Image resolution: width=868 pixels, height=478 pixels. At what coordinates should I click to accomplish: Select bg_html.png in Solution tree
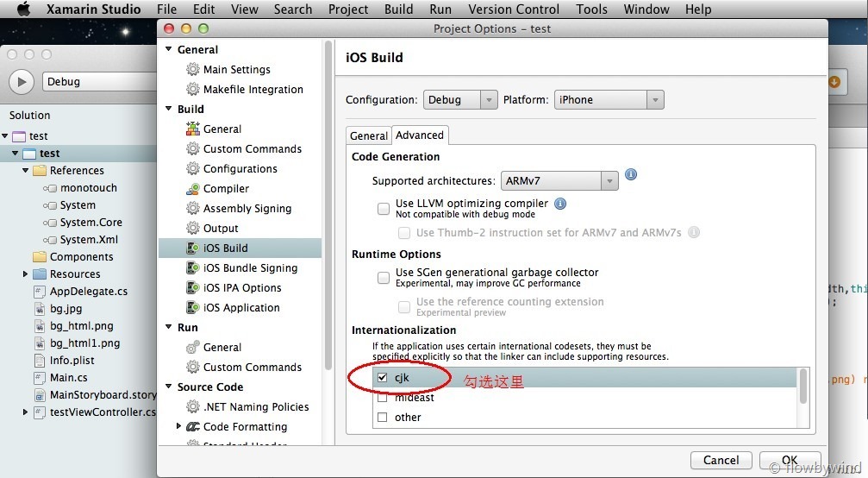click(x=81, y=326)
